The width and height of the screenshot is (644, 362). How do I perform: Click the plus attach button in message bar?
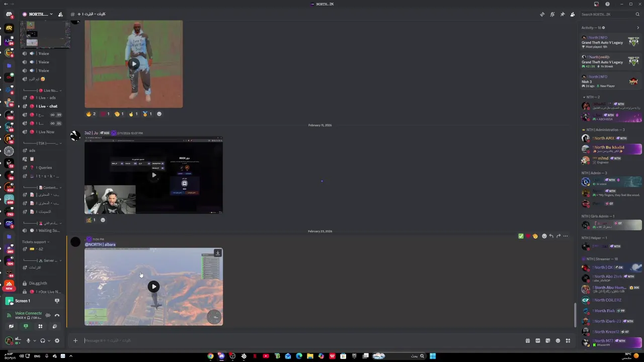pyautogui.click(x=75, y=340)
